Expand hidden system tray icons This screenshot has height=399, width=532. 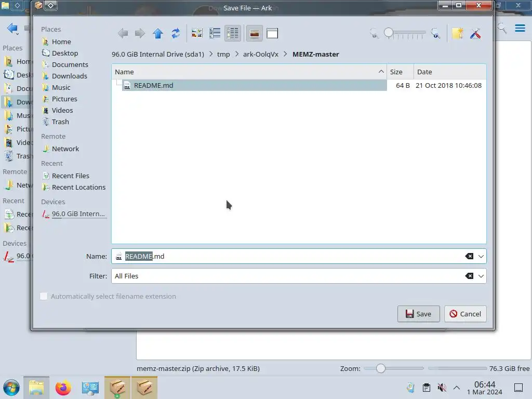(457, 388)
